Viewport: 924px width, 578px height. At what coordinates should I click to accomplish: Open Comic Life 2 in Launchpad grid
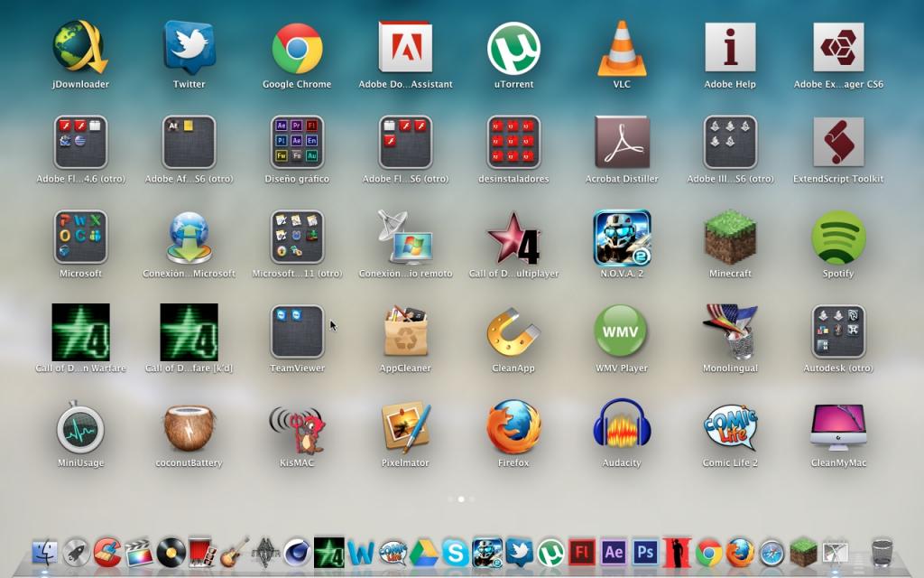[x=730, y=427]
